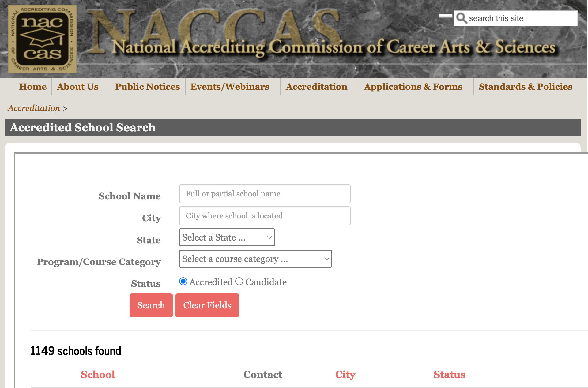
Task: Open the About Us menu
Action: (x=78, y=87)
